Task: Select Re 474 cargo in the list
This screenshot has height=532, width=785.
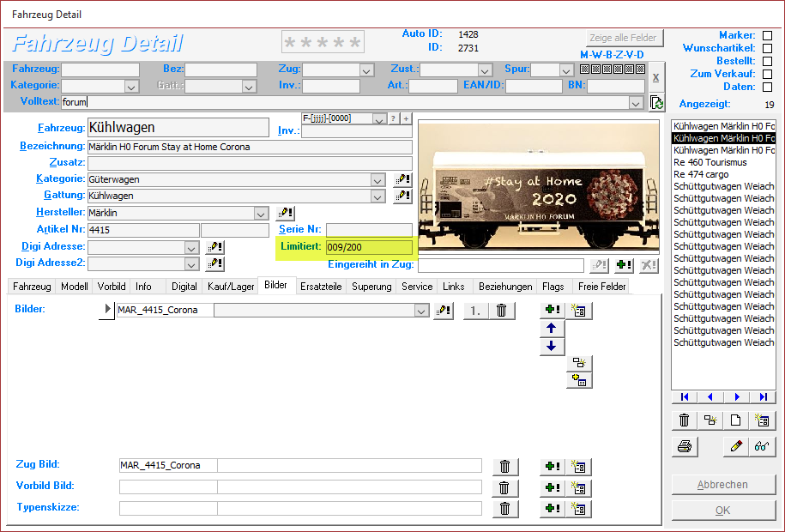Action: (x=723, y=174)
